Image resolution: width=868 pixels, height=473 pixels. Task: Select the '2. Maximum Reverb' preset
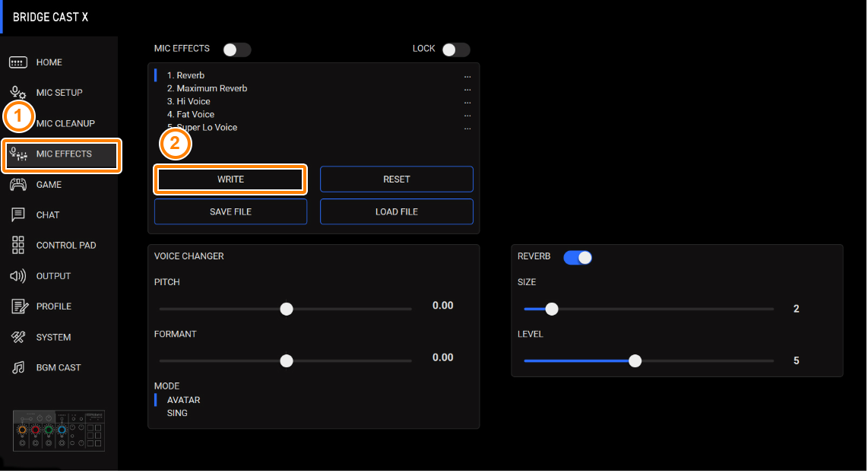coord(207,89)
